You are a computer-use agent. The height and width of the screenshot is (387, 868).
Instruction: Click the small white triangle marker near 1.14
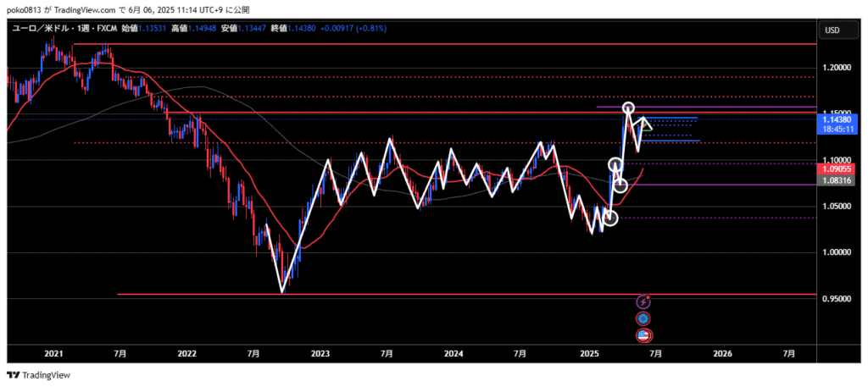pos(646,125)
